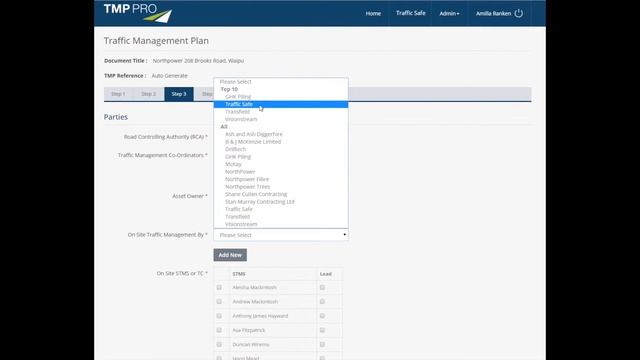640x360 pixels.
Task: Click the Lead column header
Action: click(326, 274)
